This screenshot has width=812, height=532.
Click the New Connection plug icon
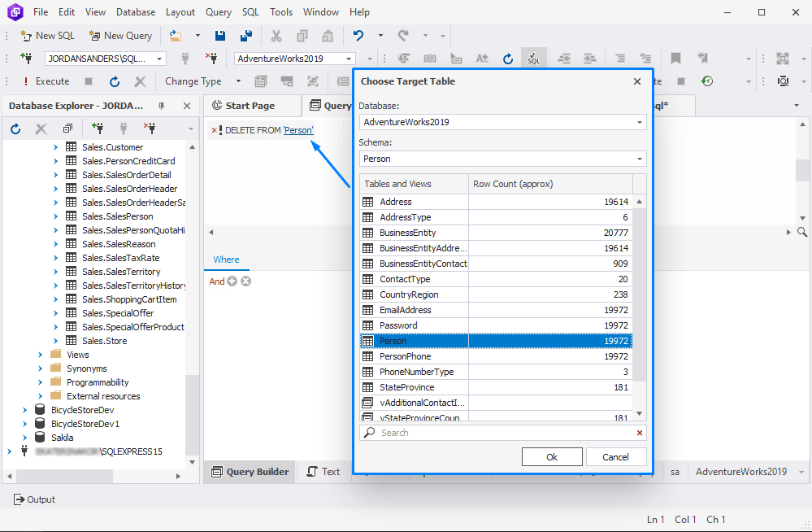coord(26,59)
